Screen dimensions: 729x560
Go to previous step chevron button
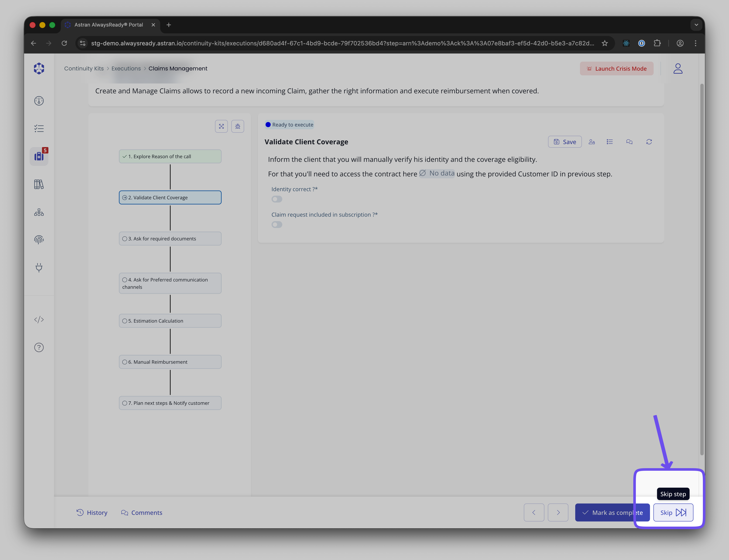coord(533,513)
